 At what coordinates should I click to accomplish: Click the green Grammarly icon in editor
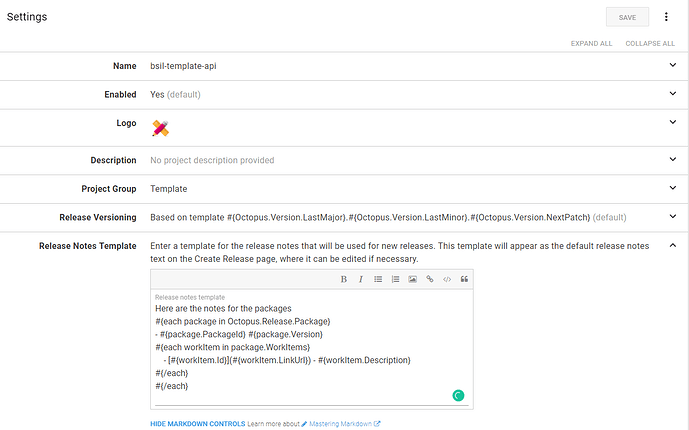pos(458,396)
